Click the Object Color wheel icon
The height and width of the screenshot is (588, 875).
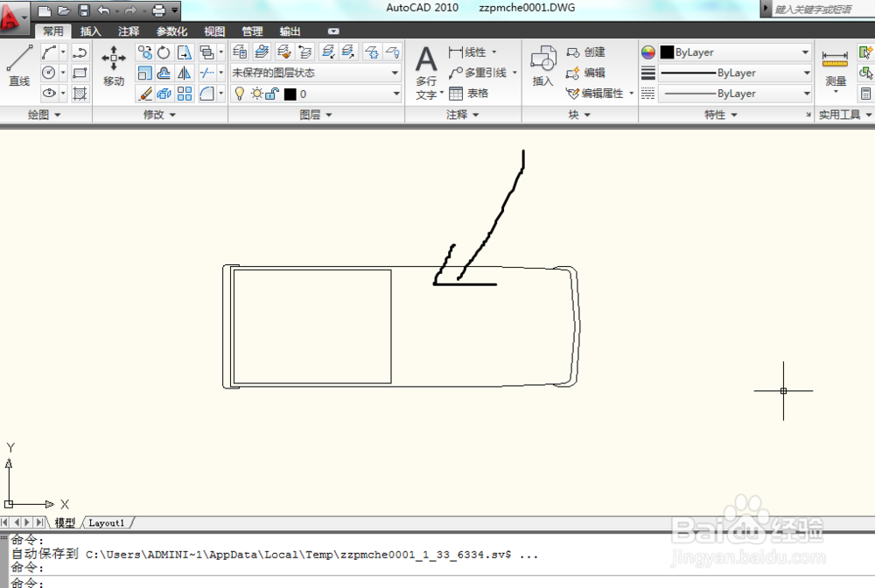click(647, 52)
